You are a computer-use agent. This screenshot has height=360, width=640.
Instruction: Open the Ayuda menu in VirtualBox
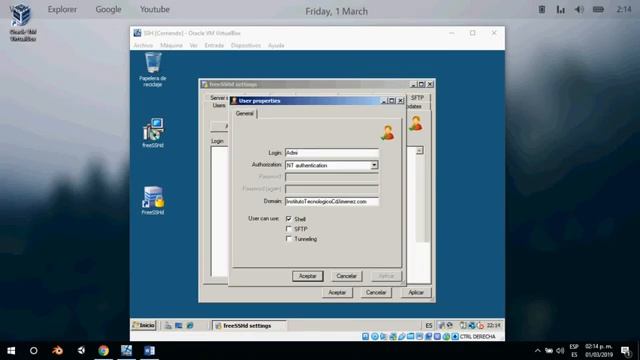[276, 45]
